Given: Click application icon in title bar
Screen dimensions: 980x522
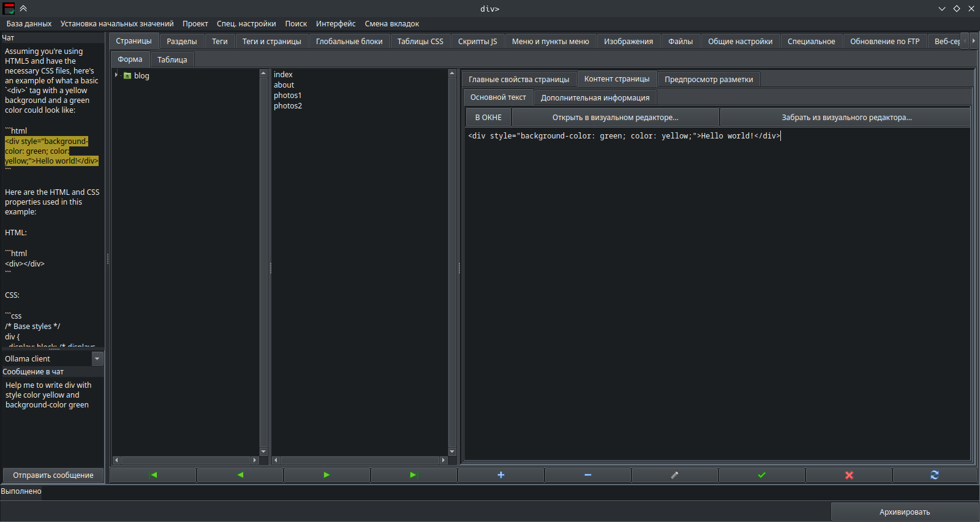Looking at the screenshot, I should pyautogui.click(x=9, y=9).
